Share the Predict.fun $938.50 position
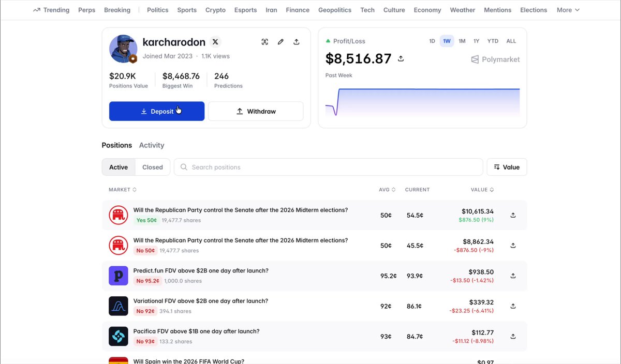Screen dimensions: 621x364 (513, 276)
